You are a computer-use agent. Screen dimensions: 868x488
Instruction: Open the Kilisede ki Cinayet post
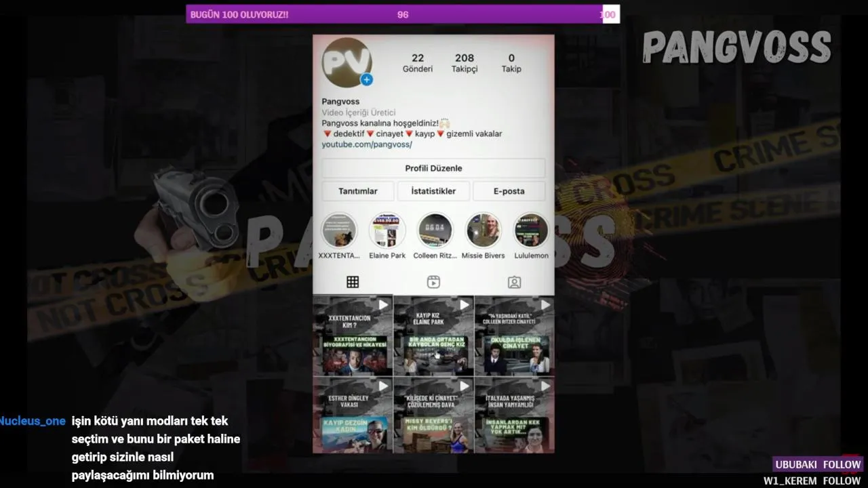[433, 415]
